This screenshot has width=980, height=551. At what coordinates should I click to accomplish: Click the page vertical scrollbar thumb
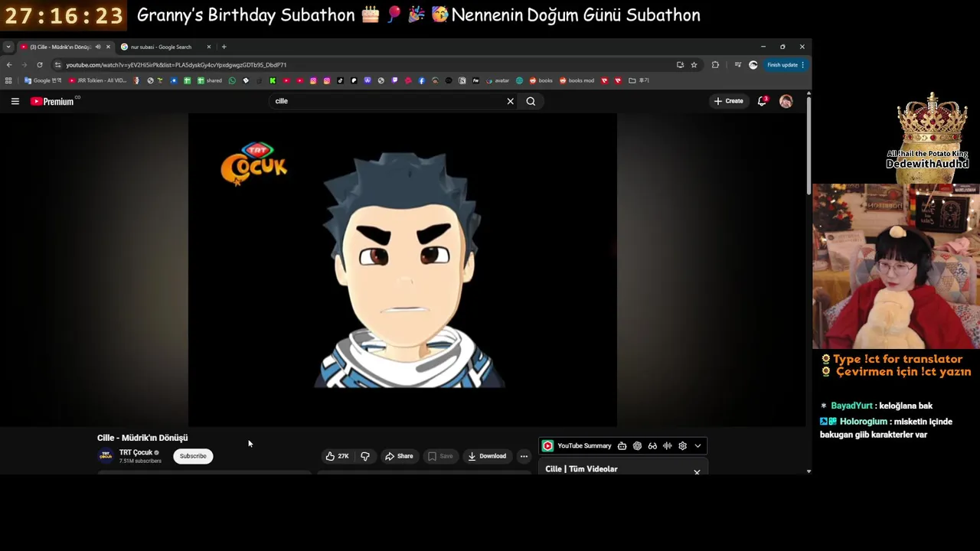808,145
